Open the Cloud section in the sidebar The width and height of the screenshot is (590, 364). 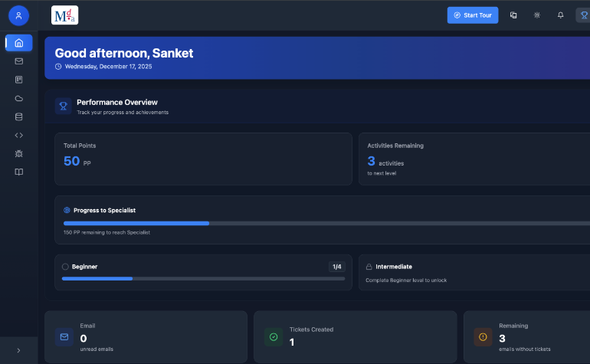click(x=19, y=98)
